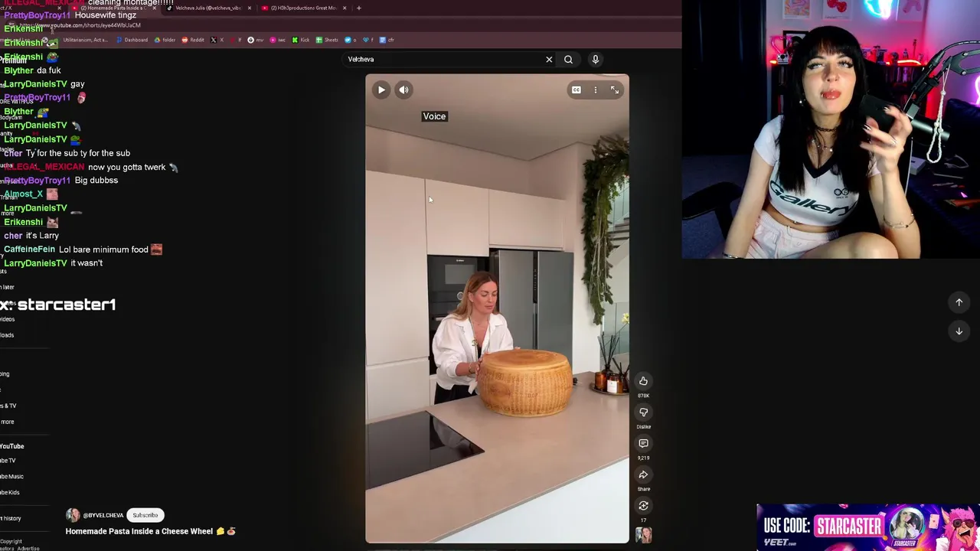
Task: Open YouTube TV in sidebar
Action: tap(8, 461)
